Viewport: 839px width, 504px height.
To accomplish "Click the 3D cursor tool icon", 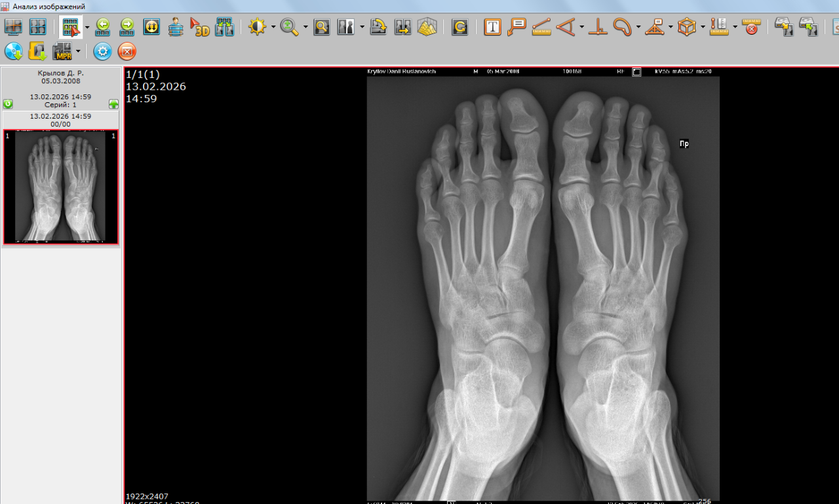I will 199,27.
